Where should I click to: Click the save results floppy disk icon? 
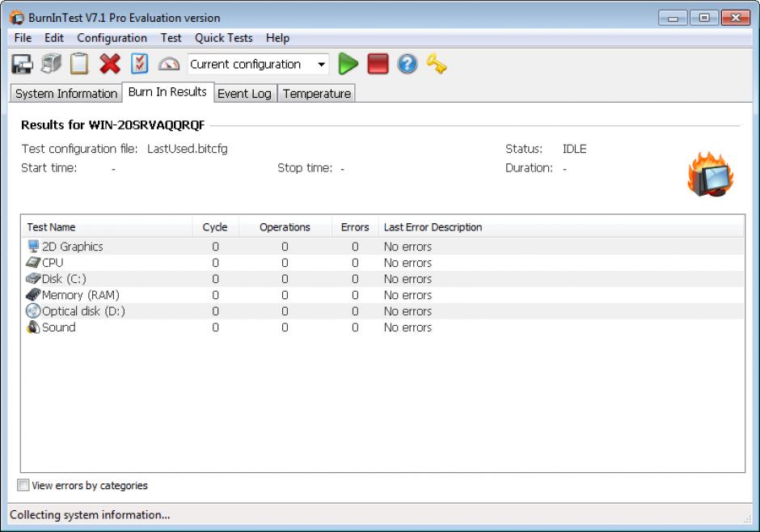tap(23, 64)
